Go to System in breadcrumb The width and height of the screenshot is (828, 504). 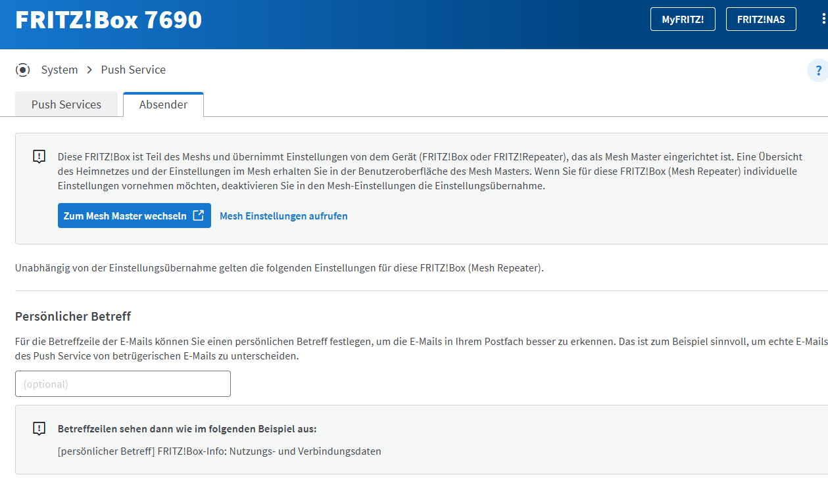(59, 70)
